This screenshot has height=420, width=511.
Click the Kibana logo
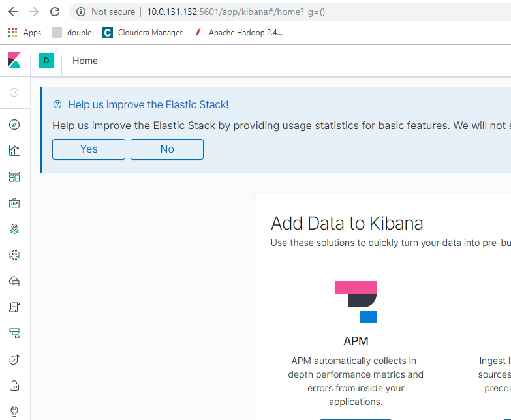pyautogui.click(x=14, y=60)
